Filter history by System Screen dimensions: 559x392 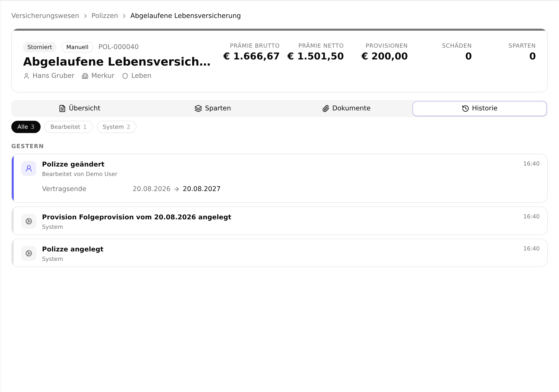pos(117,127)
